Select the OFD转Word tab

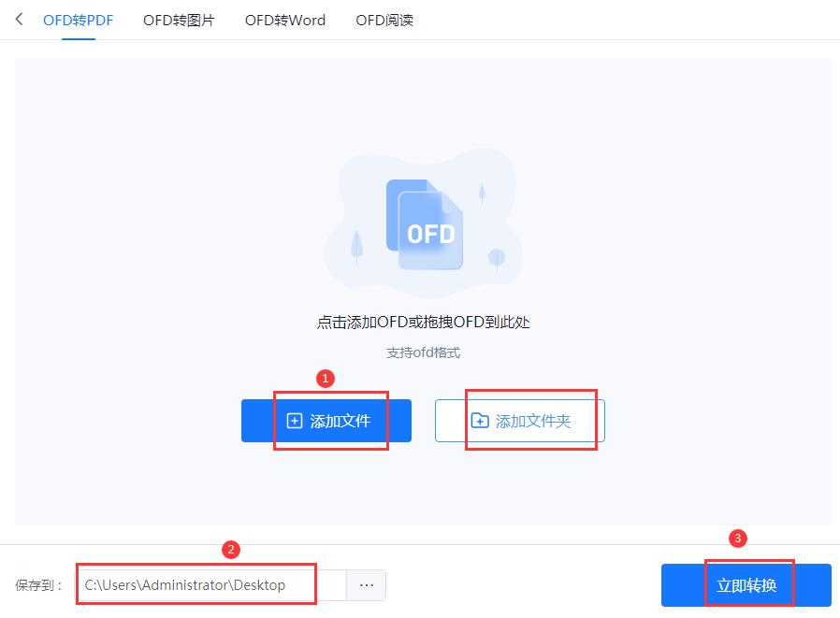(285, 21)
